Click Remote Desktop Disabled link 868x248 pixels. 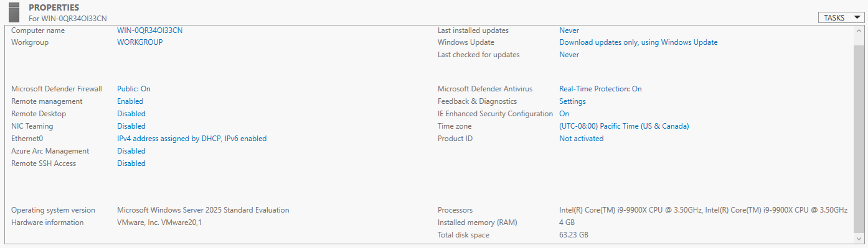(x=131, y=114)
